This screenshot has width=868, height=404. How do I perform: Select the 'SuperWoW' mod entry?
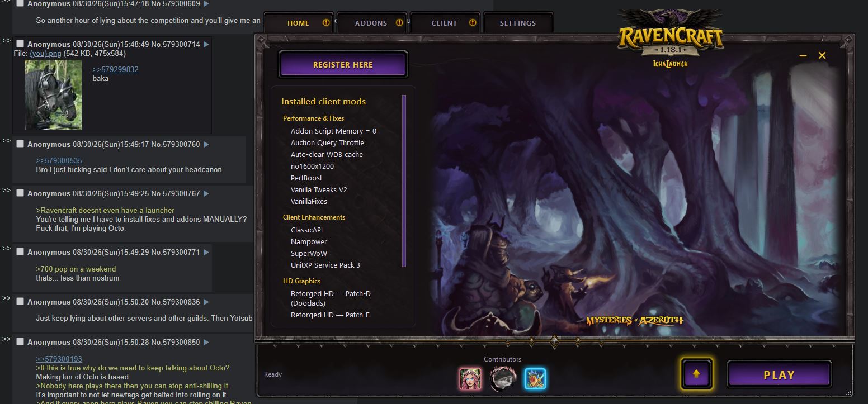(309, 253)
